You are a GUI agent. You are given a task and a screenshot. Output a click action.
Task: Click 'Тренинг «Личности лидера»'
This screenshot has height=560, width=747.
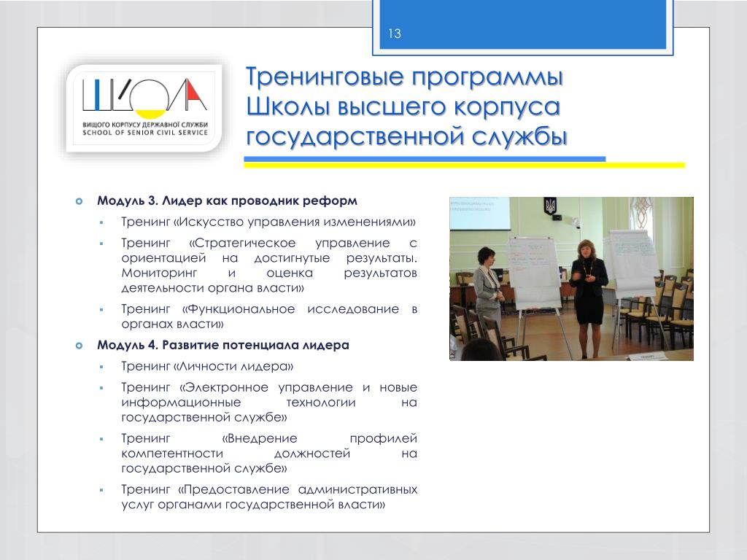pyautogui.click(x=207, y=366)
